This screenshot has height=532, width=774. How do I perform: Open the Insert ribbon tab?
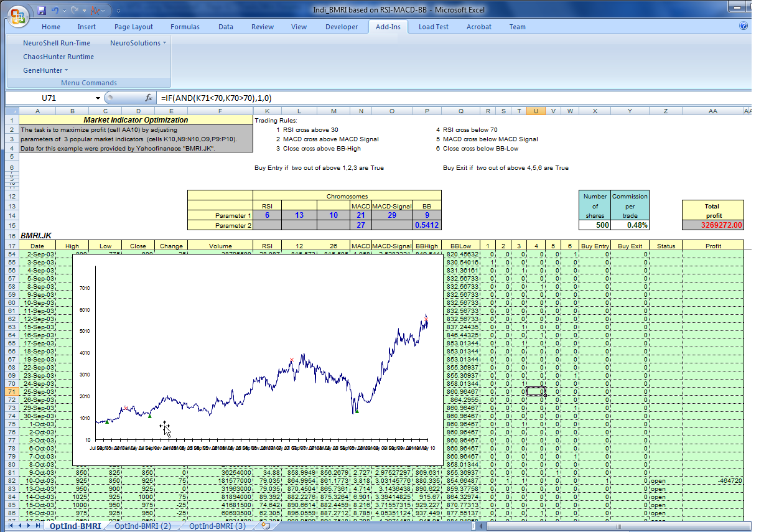click(86, 27)
